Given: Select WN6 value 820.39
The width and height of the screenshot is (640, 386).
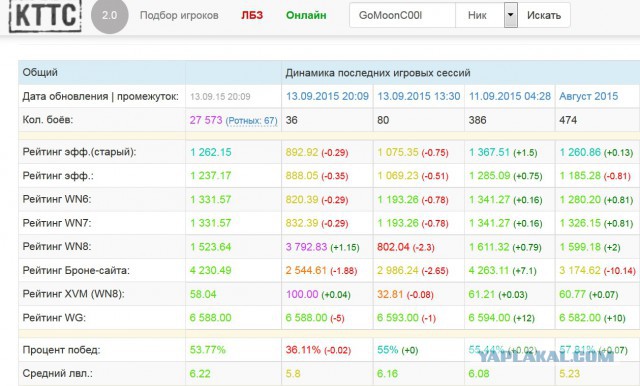Looking at the screenshot, I should 302,200.
